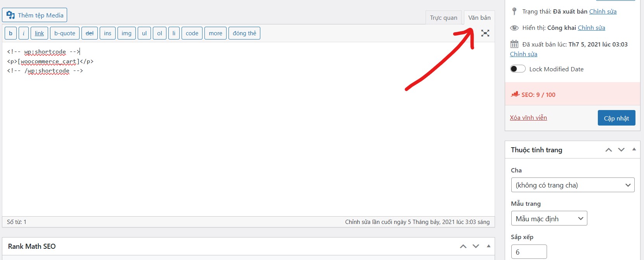Open the Mẫu trang template dropdown

click(549, 218)
